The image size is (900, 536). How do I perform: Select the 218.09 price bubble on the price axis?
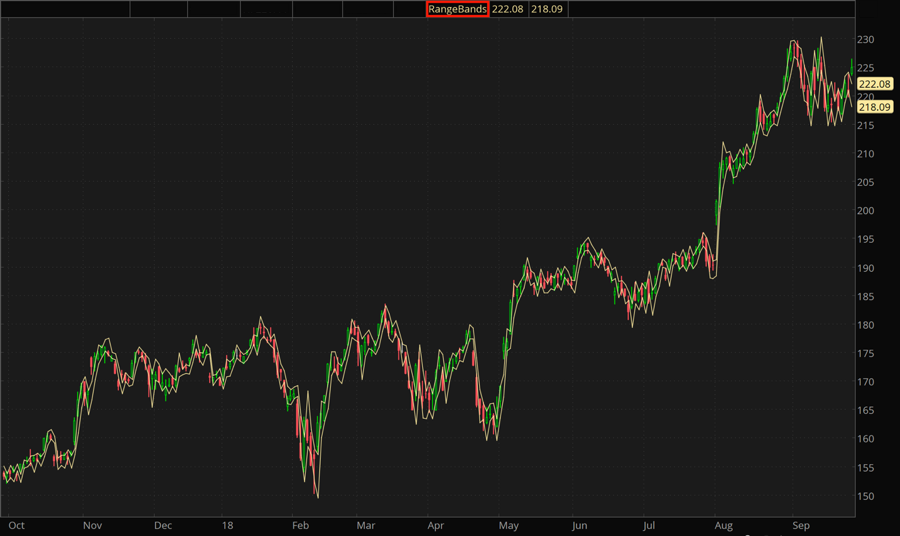(x=875, y=106)
